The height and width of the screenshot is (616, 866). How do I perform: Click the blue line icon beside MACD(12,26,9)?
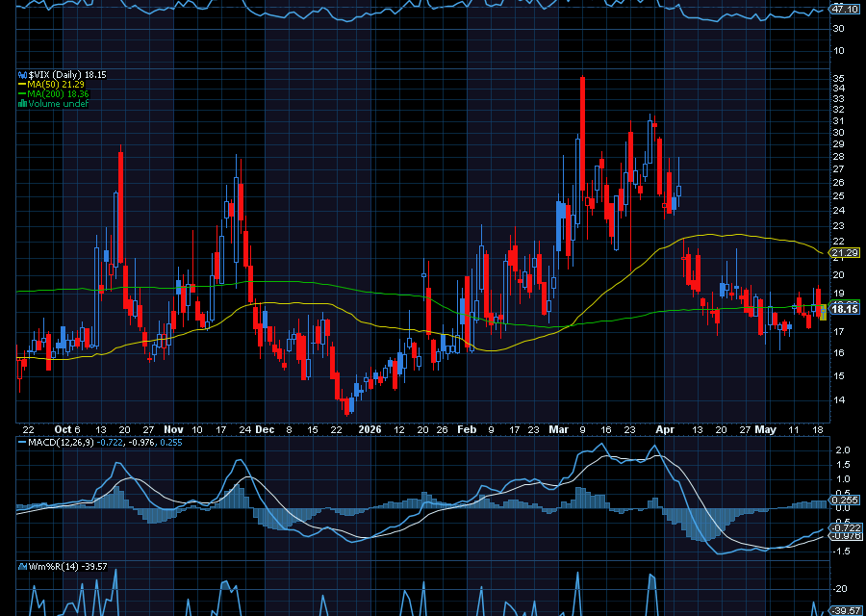point(22,443)
